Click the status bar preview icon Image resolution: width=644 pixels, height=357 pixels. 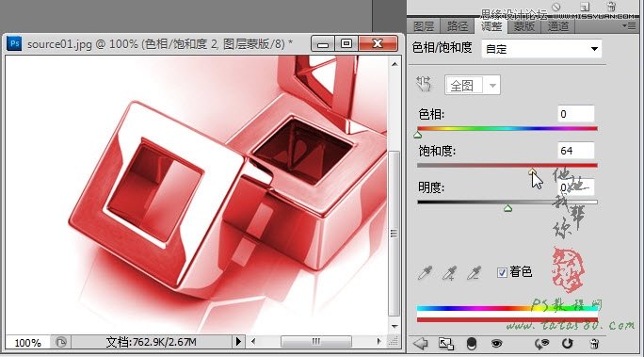(x=61, y=342)
